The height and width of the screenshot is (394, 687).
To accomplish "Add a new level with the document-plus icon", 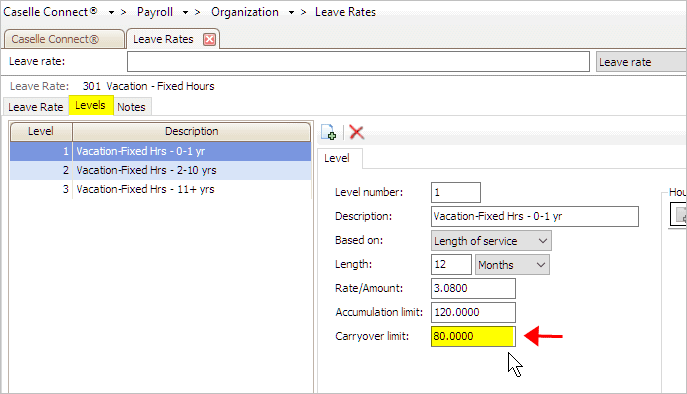I will [328, 132].
